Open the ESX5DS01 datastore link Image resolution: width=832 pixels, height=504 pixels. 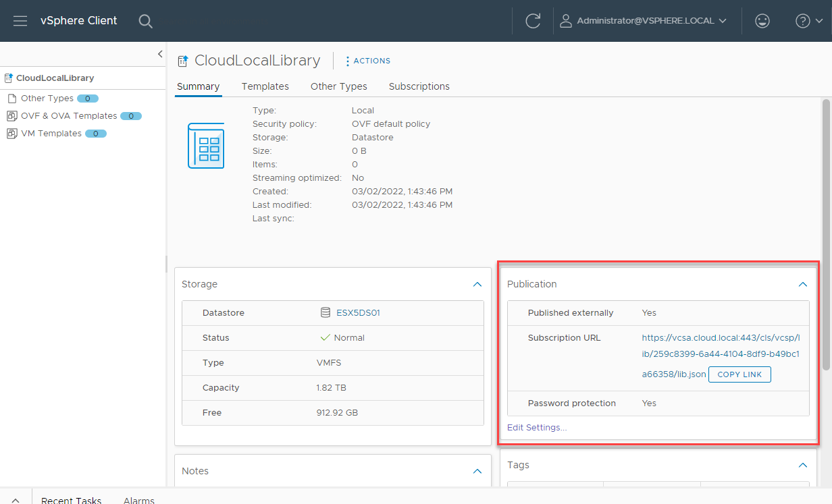point(359,313)
